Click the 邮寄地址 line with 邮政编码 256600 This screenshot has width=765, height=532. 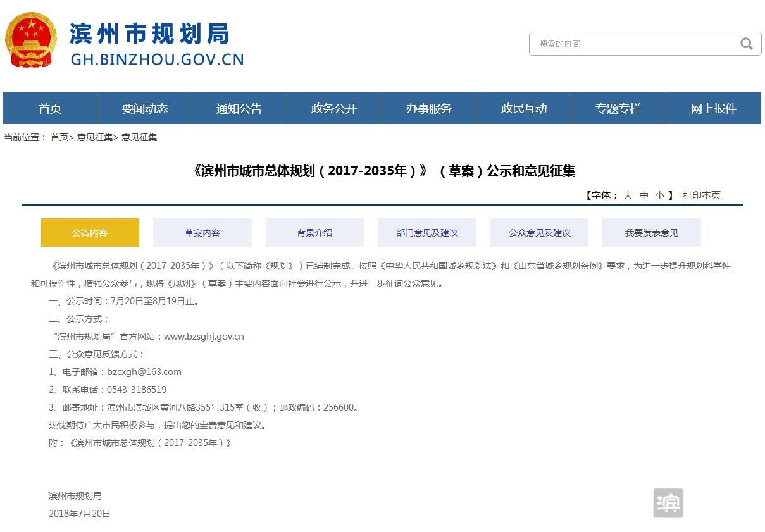coord(206,407)
